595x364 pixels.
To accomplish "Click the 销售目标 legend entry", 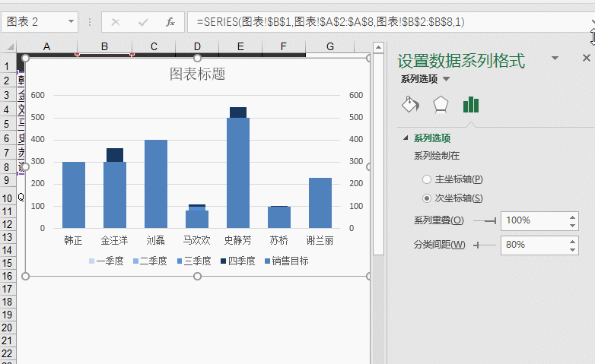I will click(x=290, y=261).
